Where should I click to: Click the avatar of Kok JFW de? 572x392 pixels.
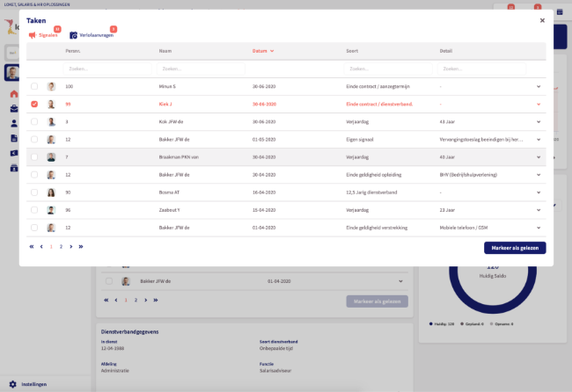[51, 121]
